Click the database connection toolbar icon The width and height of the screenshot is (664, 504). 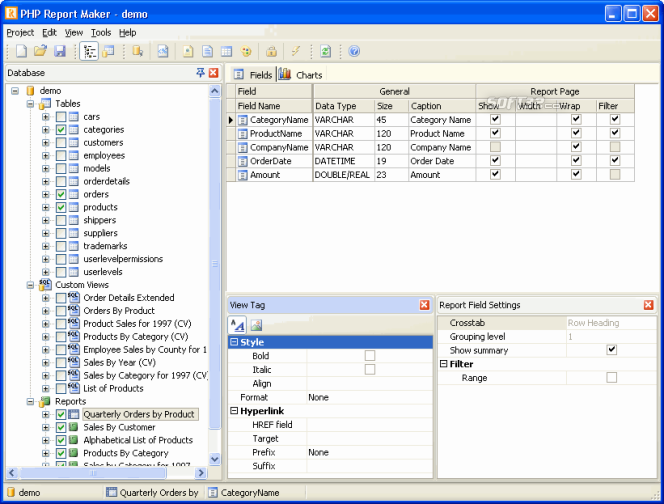137,51
